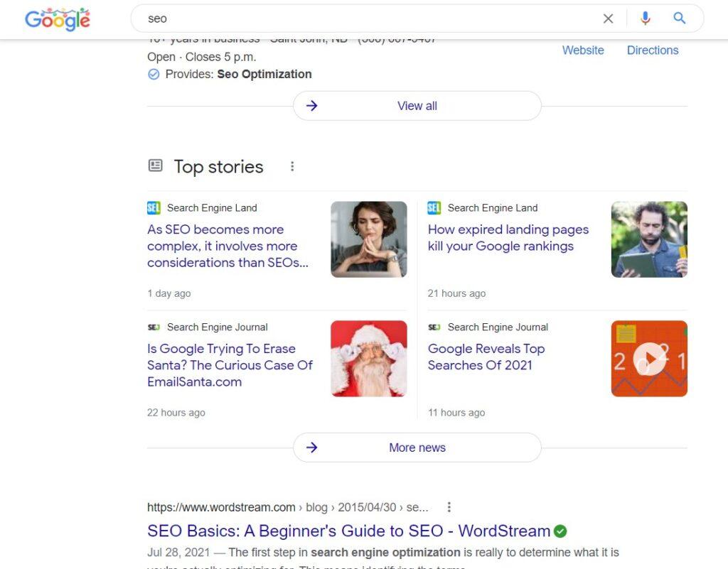Open 'How expired landing pages' article
Image resolution: width=728 pixels, height=569 pixels.
[508, 237]
